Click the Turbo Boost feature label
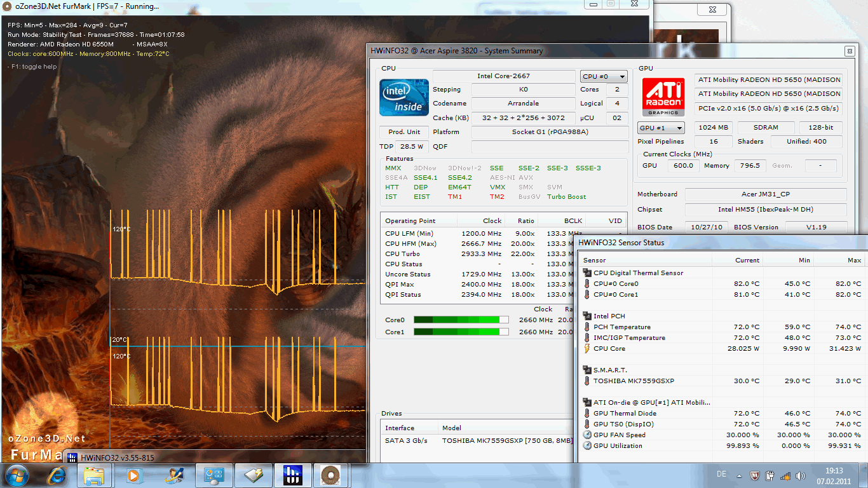The image size is (868, 488). [567, 197]
